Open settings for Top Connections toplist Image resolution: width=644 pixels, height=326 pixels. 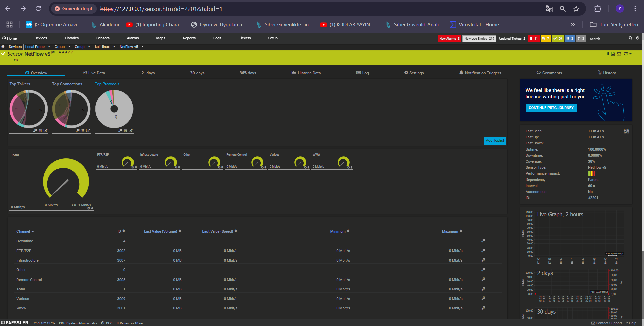click(x=78, y=131)
